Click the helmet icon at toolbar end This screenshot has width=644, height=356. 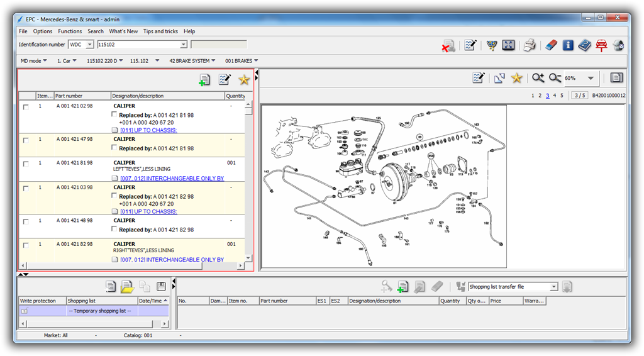619,45
